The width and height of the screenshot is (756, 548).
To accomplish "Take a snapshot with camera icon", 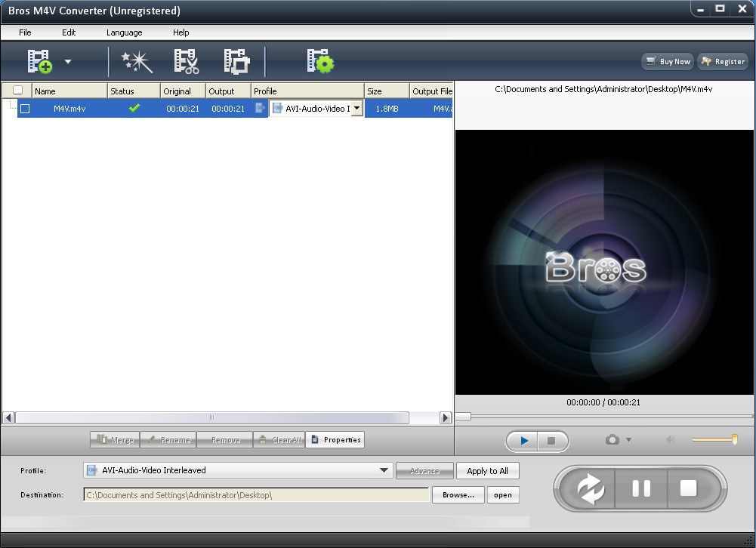I will pyautogui.click(x=613, y=439).
